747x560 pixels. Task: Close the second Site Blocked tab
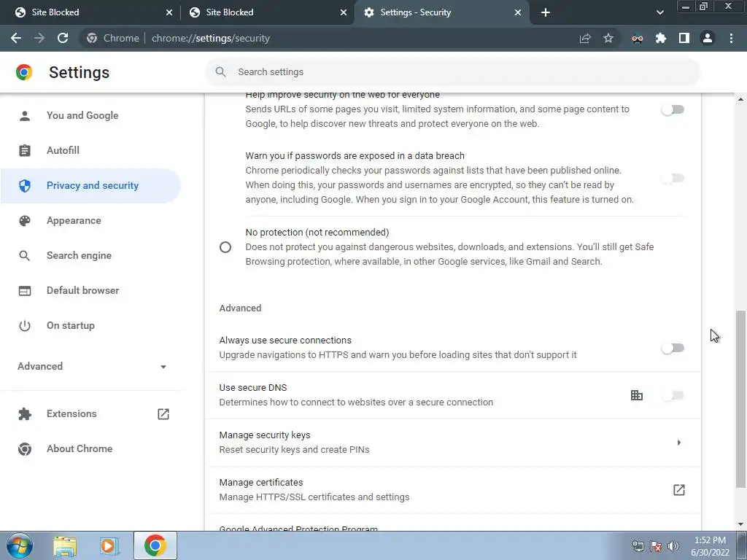pyautogui.click(x=344, y=12)
